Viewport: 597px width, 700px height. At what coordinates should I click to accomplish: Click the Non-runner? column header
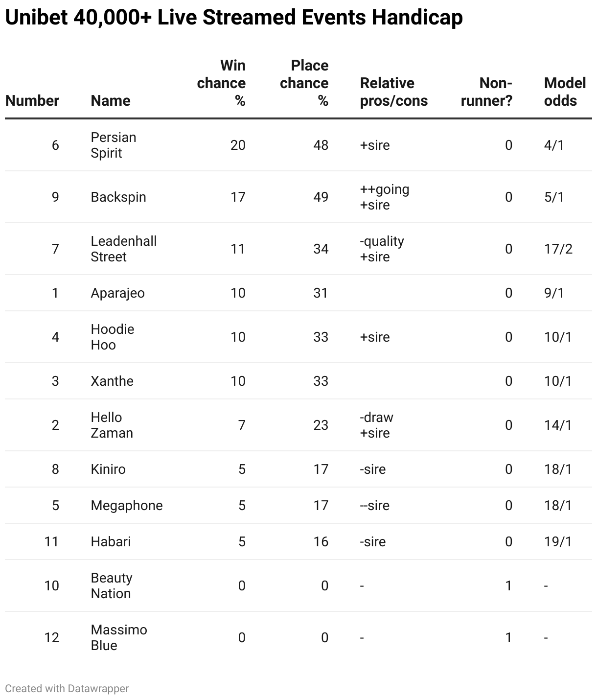point(486,92)
